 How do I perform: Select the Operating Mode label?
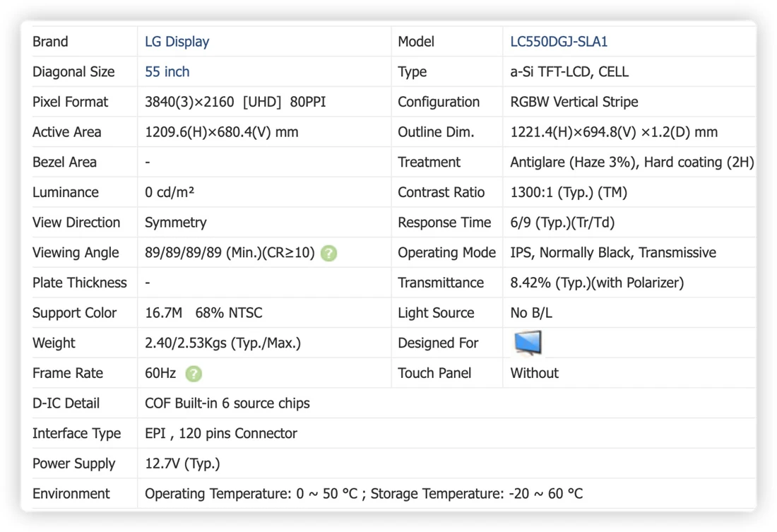(x=446, y=253)
